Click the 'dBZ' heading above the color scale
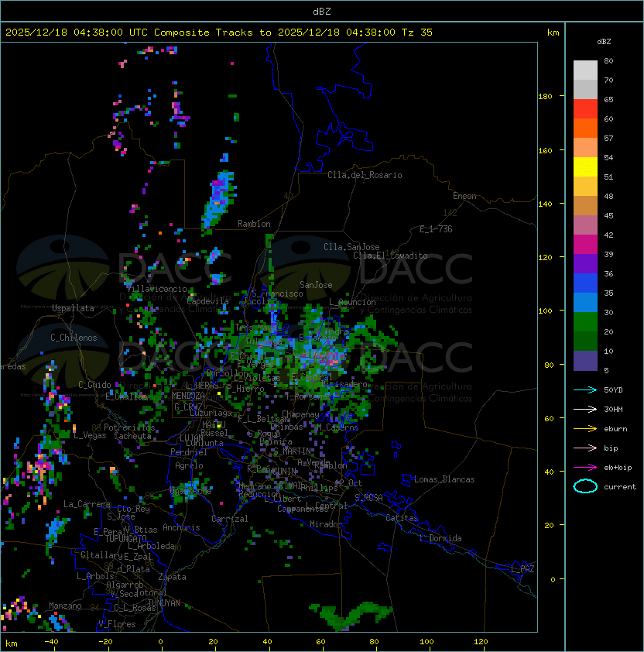This screenshot has height=652, width=644. (604, 42)
